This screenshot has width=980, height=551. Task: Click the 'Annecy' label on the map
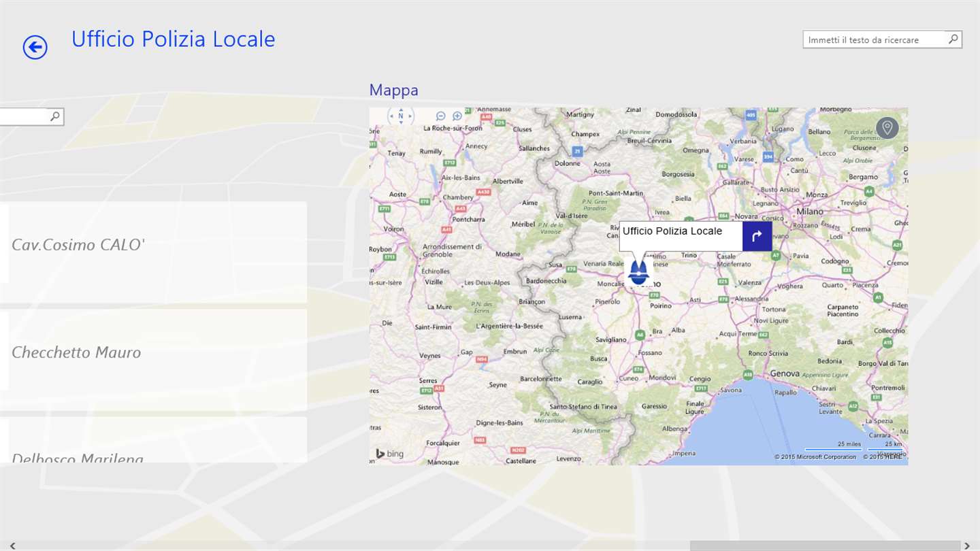pos(476,146)
